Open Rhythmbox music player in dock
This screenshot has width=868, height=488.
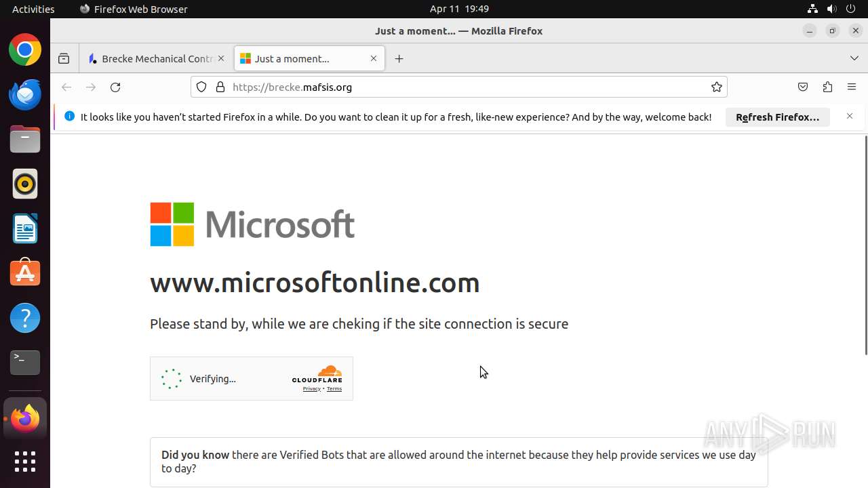click(25, 184)
